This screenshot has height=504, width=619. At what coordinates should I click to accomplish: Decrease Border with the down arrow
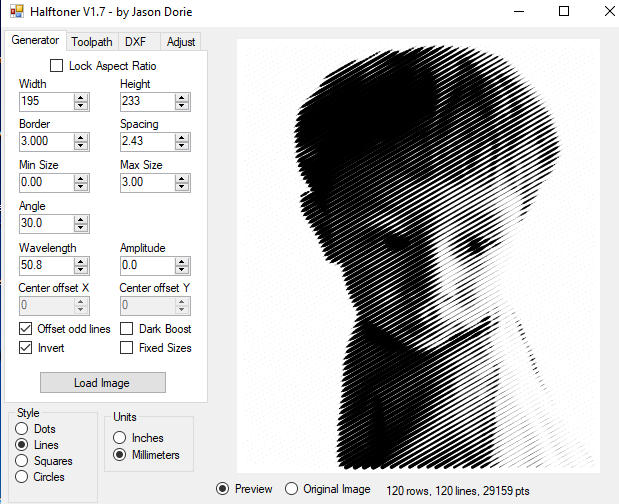tap(81, 146)
